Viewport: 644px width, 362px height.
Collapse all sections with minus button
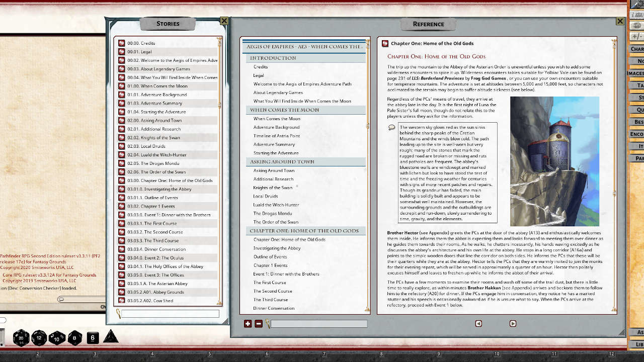point(258,324)
